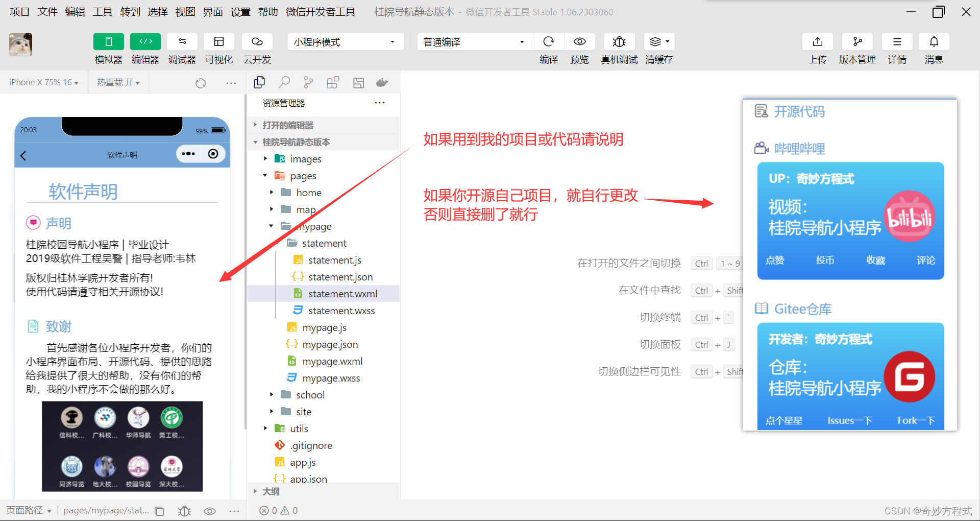The image size is (980, 521).
Task: Open mini program capsule menu dots
Action: [x=188, y=154]
